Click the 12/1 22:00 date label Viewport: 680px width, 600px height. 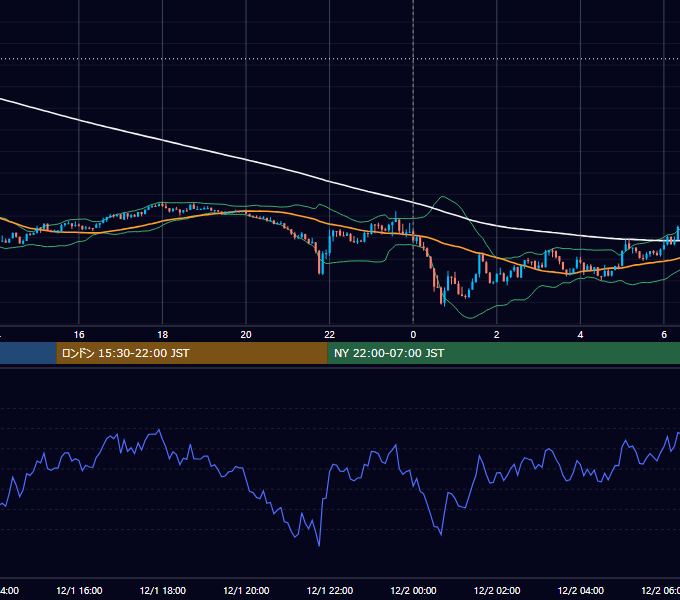[330, 590]
